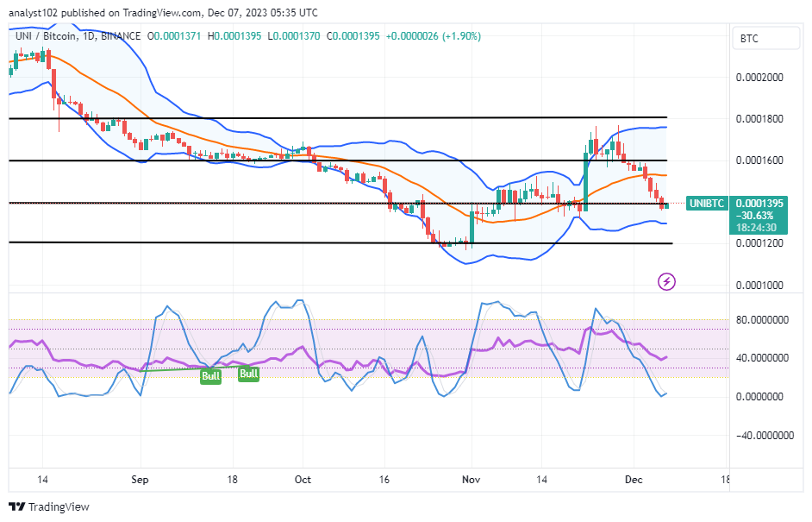Click the 16 date on time axis

[x=384, y=480]
